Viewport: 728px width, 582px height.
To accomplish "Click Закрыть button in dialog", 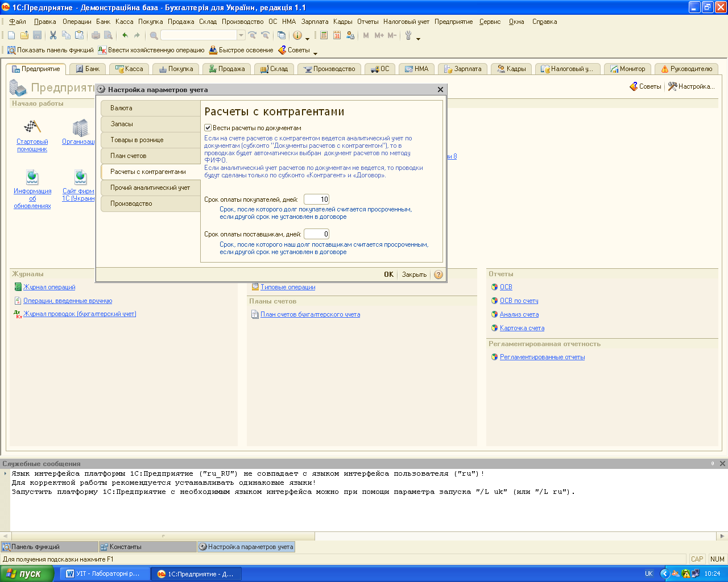I will 414,275.
